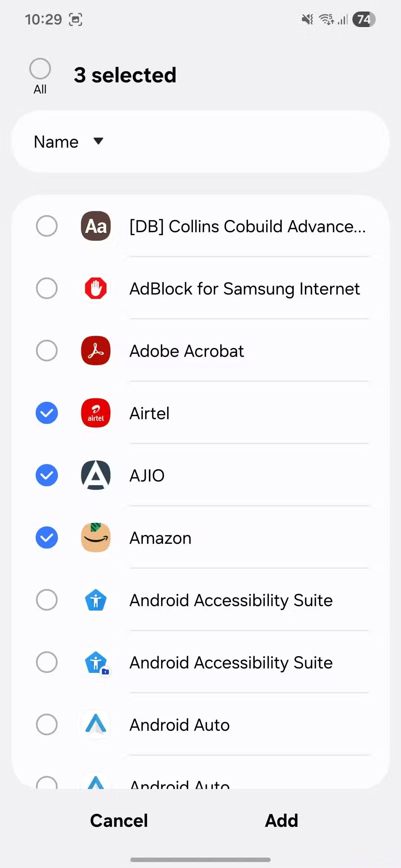Click the sort dropdown arrow beside Name
The image size is (401, 868).
coord(98,141)
